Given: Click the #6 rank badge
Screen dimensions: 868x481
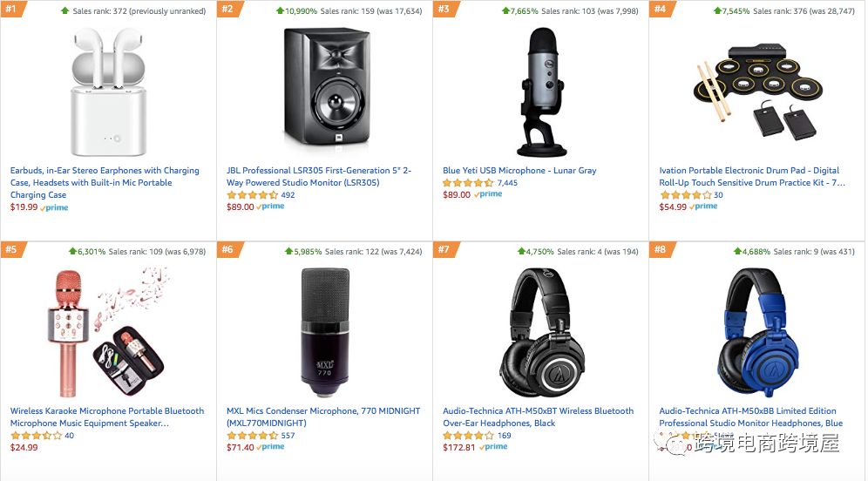Looking at the screenshot, I should click(x=227, y=250).
